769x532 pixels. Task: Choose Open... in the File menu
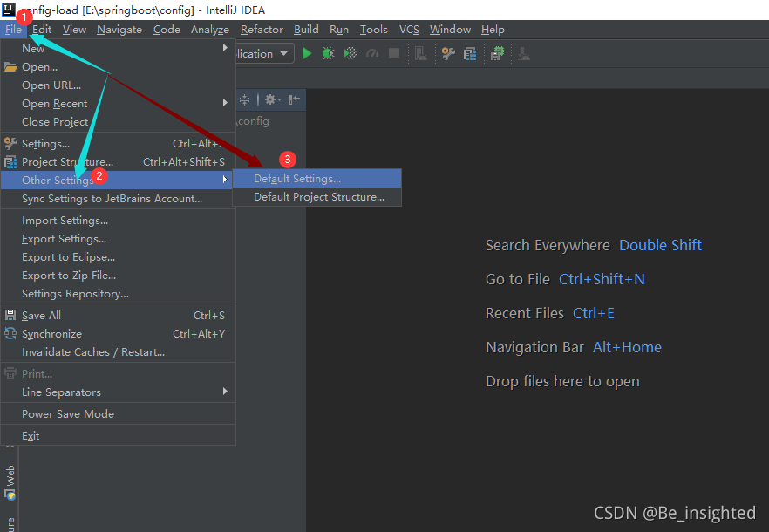[x=119, y=67]
